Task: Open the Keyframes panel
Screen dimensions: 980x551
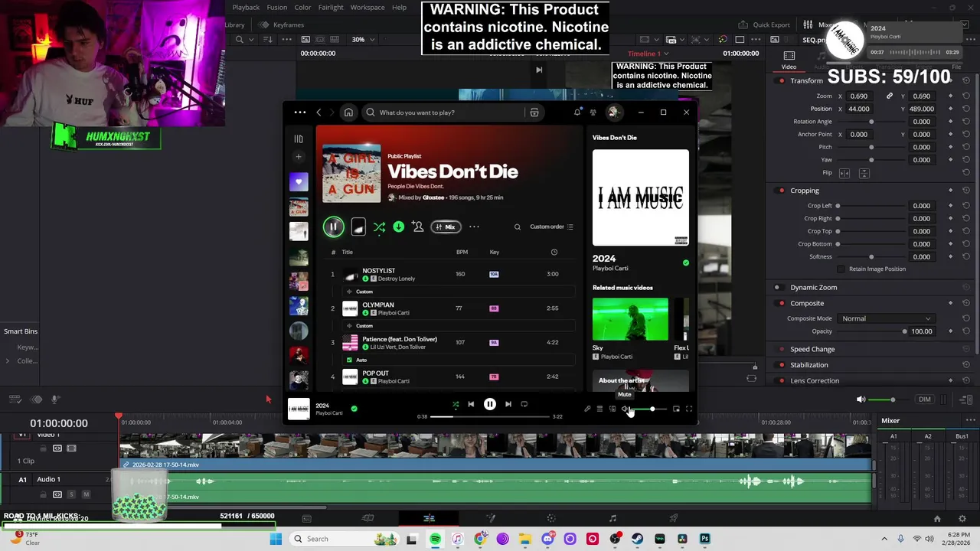Action: point(283,24)
